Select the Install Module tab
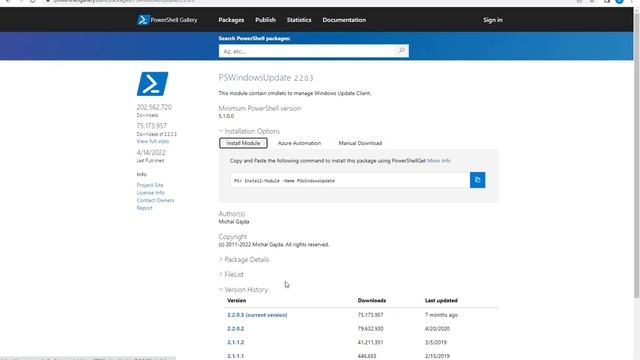This screenshot has width=640, height=360. click(243, 143)
